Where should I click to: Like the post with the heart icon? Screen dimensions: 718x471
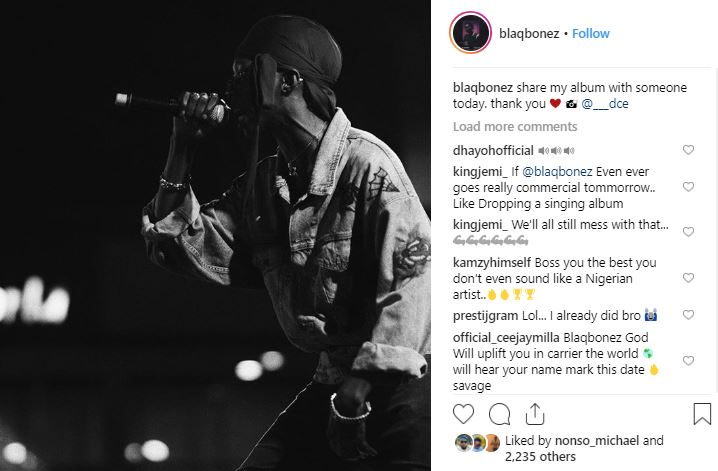[x=463, y=414]
